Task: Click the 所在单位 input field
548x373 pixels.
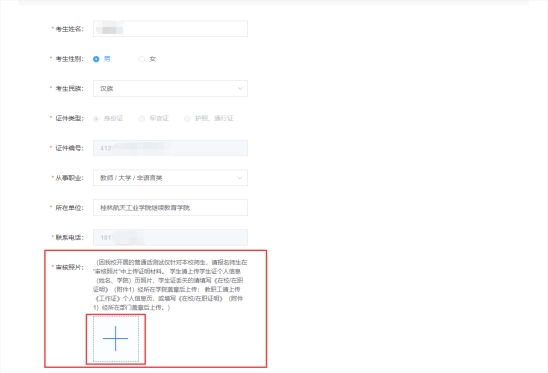Action: [x=171, y=208]
